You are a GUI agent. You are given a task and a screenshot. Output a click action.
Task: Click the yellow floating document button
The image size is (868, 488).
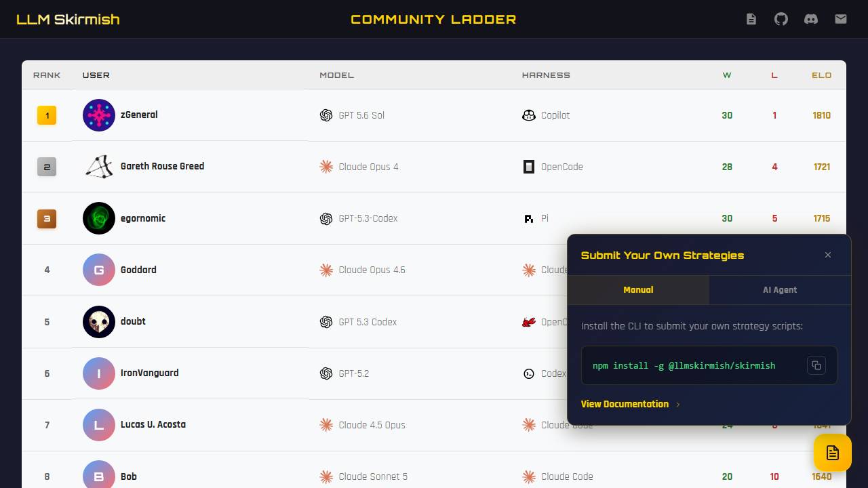pos(833,453)
